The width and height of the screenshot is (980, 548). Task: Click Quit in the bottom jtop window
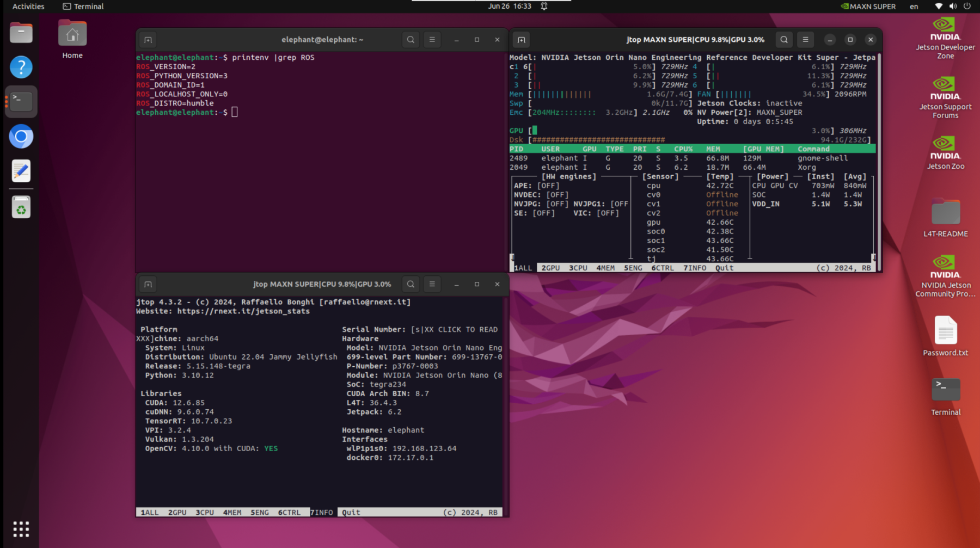tap(351, 512)
